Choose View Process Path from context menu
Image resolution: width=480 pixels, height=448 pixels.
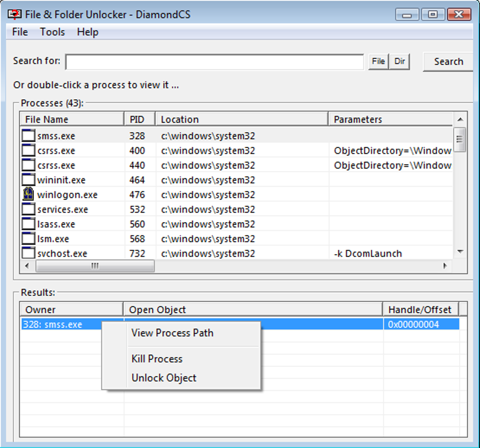tap(181, 333)
